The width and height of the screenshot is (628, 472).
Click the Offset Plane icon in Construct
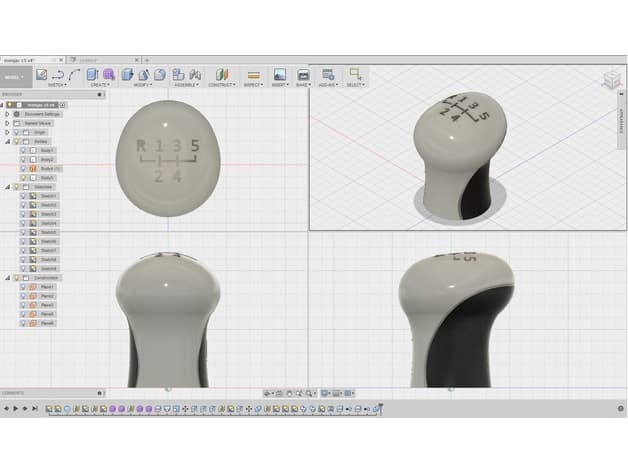click(221, 75)
